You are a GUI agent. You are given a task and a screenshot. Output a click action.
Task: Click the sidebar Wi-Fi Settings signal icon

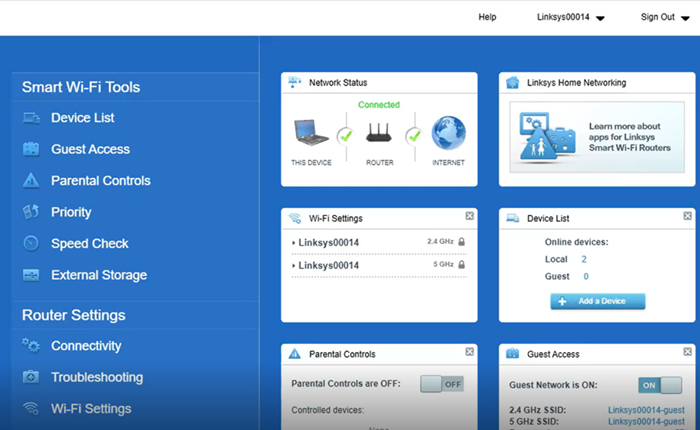pyautogui.click(x=31, y=409)
